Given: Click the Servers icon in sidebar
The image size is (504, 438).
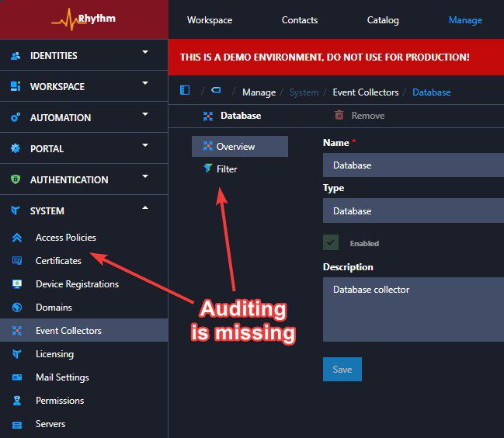Looking at the screenshot, I should point(16,424).
